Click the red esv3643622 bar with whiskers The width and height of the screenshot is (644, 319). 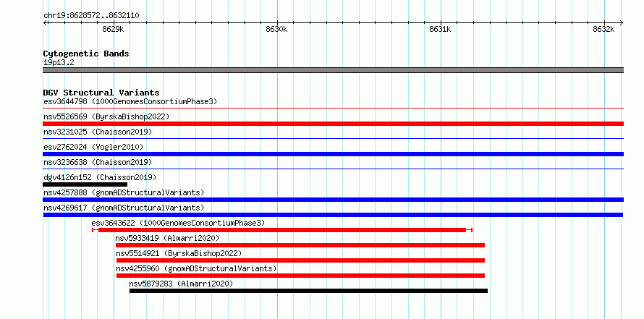[x=282, y=230]
